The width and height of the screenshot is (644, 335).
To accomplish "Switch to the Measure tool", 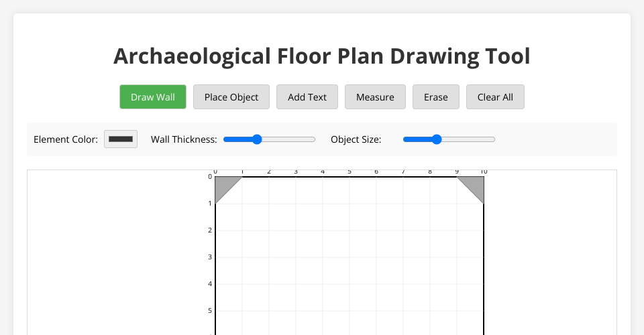I will 375,97.
